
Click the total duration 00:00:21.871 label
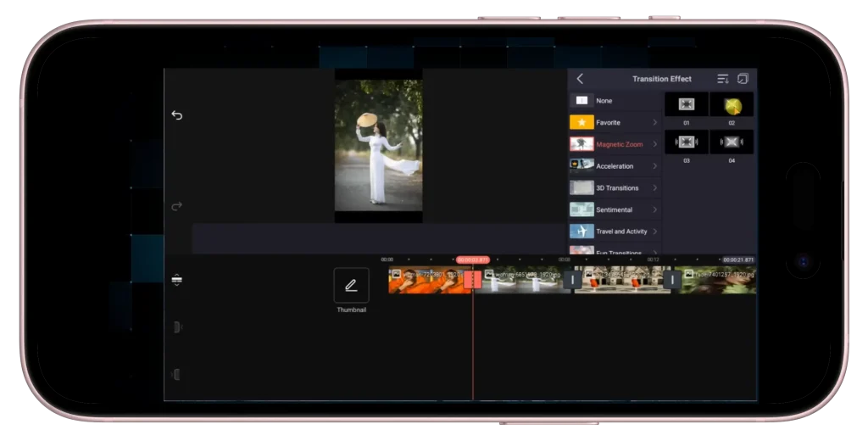[738, 260]
